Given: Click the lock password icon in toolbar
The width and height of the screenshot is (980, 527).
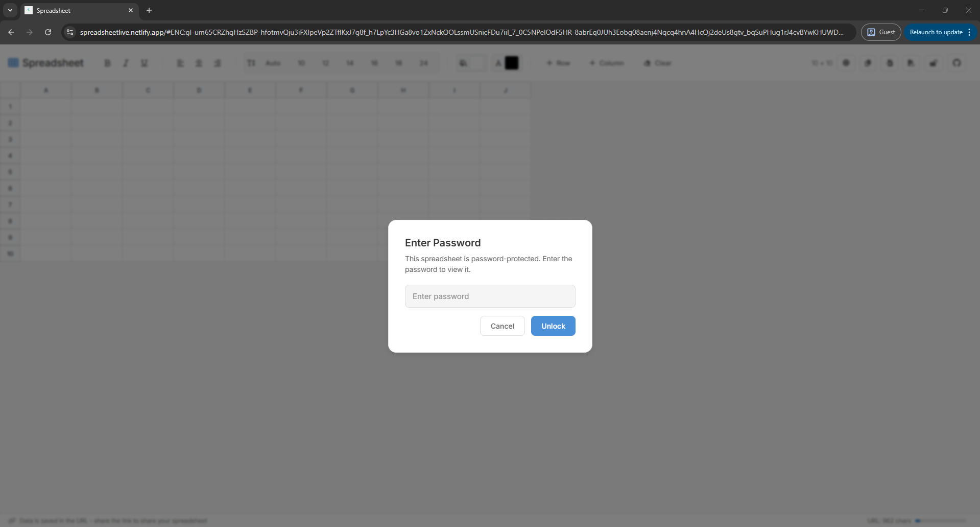Looking at the screenshot, I should (933, 63).
